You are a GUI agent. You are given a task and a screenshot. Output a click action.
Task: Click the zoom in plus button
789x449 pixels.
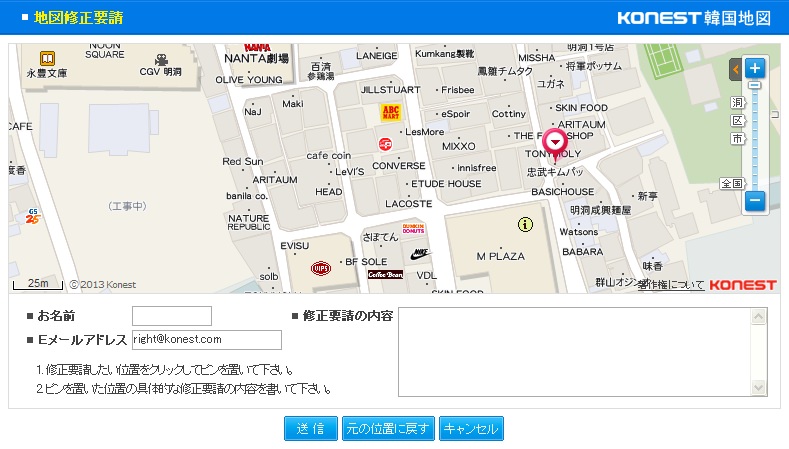[755, 68]
